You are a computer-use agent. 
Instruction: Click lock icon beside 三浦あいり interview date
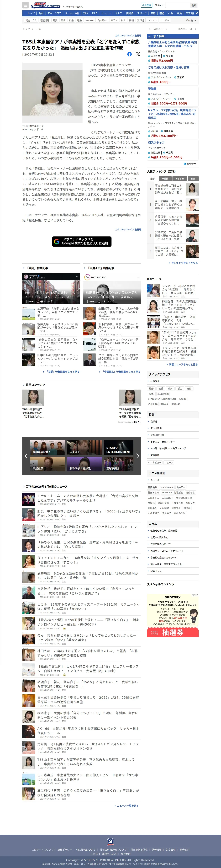point(64,628)
